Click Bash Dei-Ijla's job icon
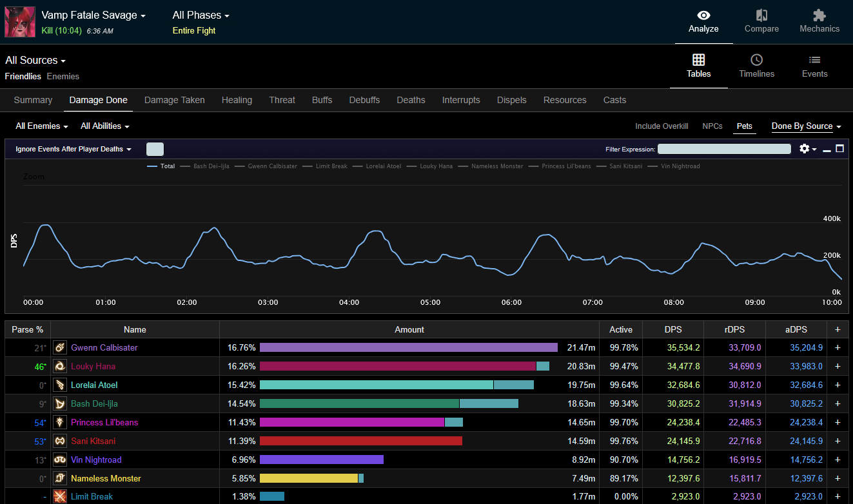This screenshot has width=853, height=504. (61, 404)
